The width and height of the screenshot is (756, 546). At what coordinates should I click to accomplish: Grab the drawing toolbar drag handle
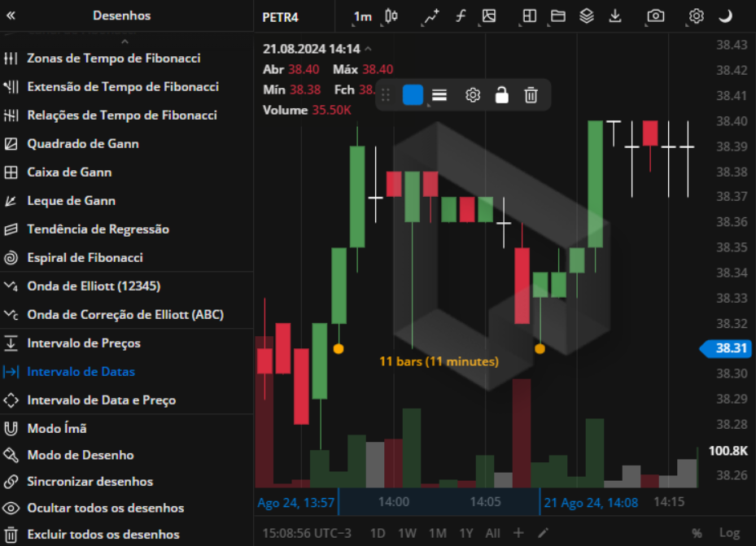[385, 95]
